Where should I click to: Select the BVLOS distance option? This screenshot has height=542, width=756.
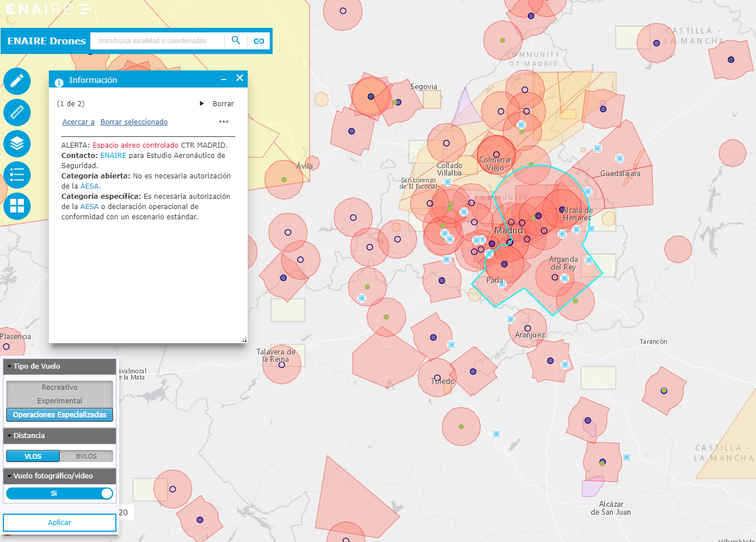(x=86, y=456)
